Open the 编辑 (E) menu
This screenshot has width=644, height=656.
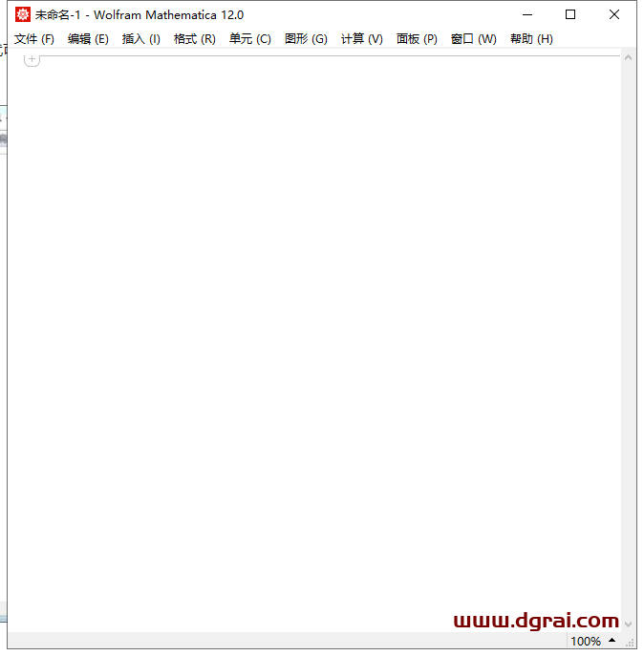pyautogui.click(x=88, y=39)
